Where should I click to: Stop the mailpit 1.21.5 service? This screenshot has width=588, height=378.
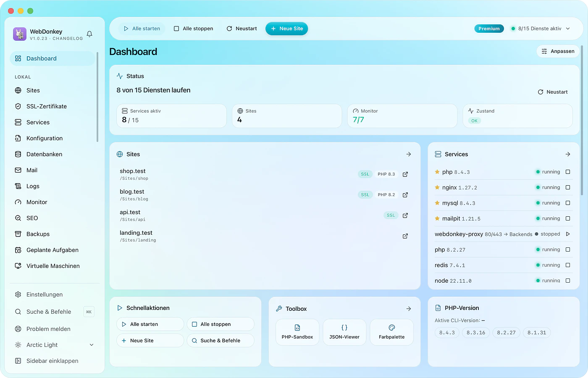coord(568,218)
